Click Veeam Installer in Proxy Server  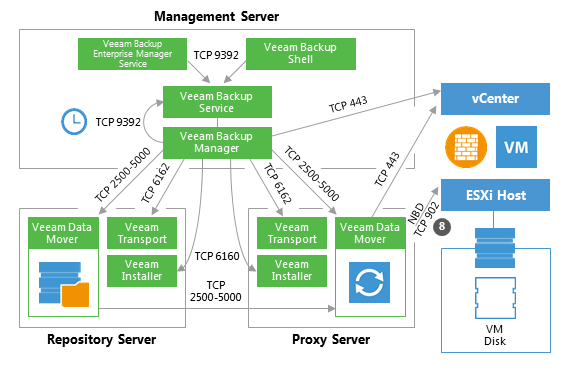292,271
